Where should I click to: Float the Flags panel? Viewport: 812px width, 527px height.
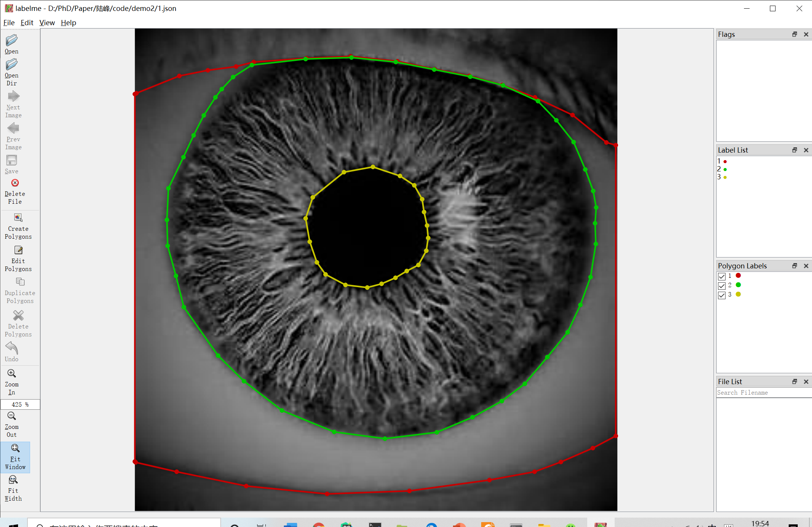coord(795,34)
